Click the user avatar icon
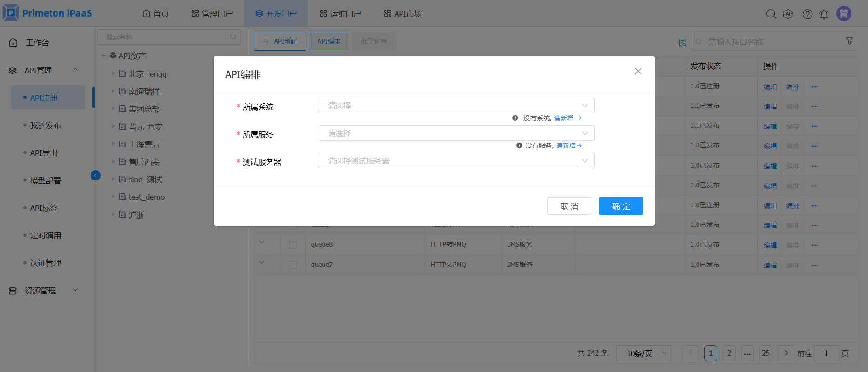The image size is (868, 372). (x=844, y=14)
